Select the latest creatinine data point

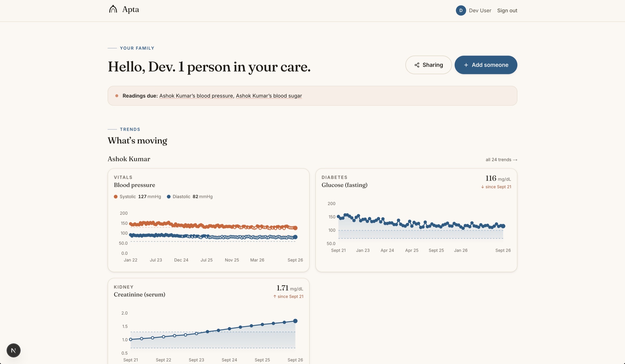coord(295,321)
